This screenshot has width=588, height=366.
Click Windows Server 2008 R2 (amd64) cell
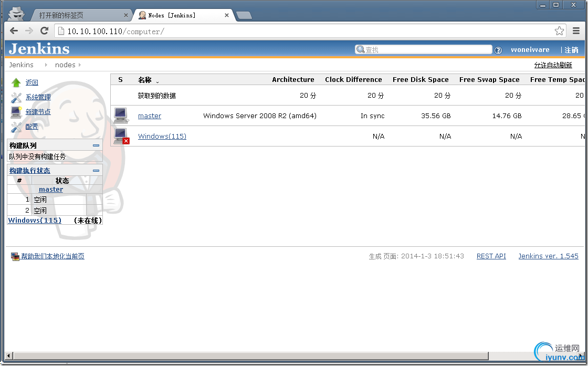click(x=260, y=116)
